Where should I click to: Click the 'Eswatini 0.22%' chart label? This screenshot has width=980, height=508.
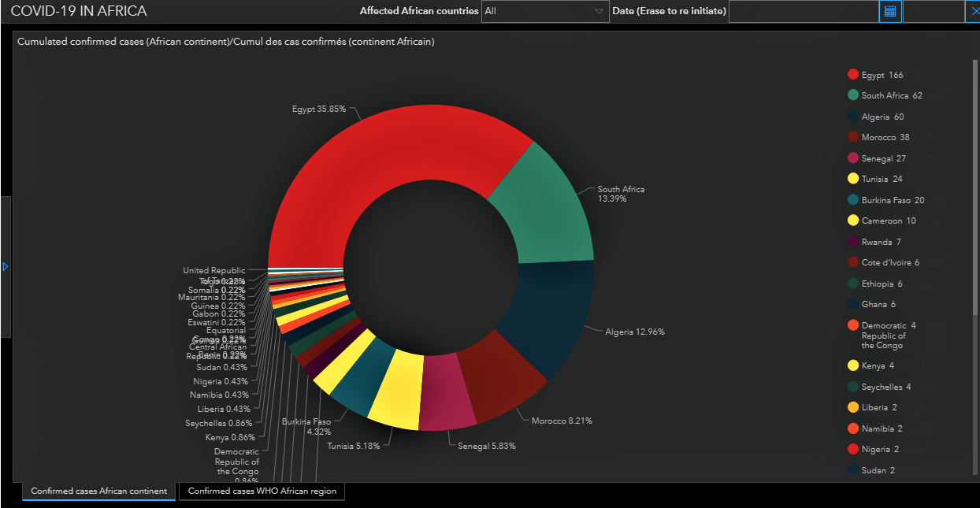click(217, 322)
